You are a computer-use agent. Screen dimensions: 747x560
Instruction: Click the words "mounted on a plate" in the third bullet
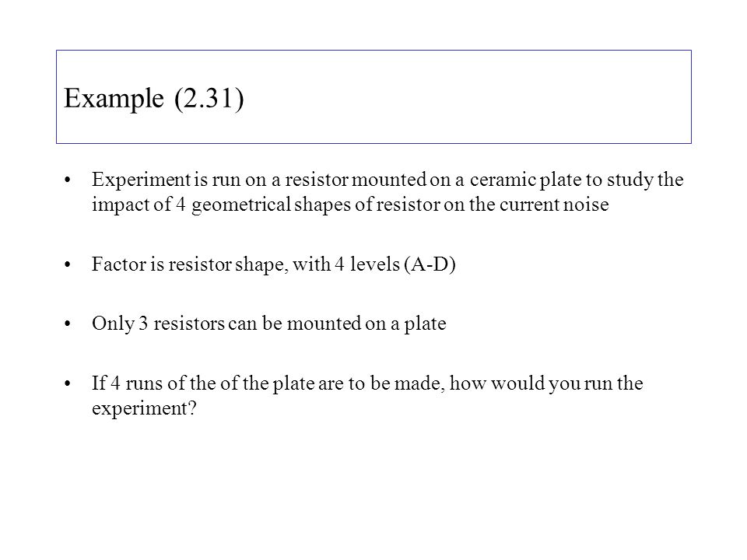pyautogui.click(x=366, y=324)
